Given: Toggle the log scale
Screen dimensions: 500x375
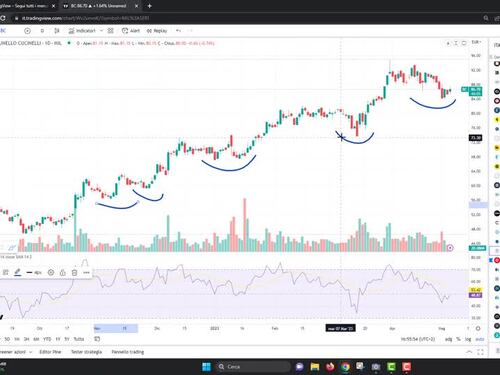Looking at the screenshot, I should pos(468,339).
